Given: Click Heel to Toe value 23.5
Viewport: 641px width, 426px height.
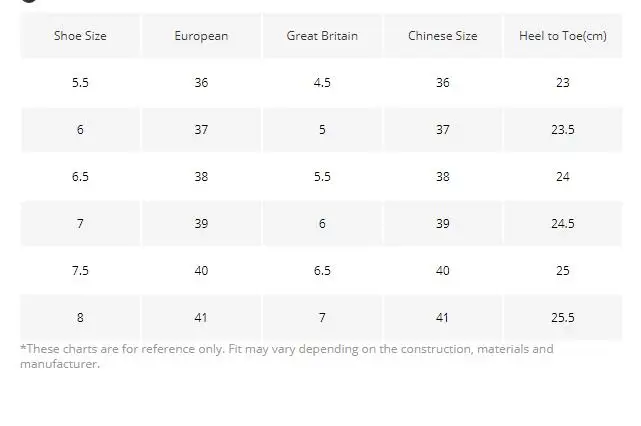Looking at the screenshot, I should click(x=563, y=130).
